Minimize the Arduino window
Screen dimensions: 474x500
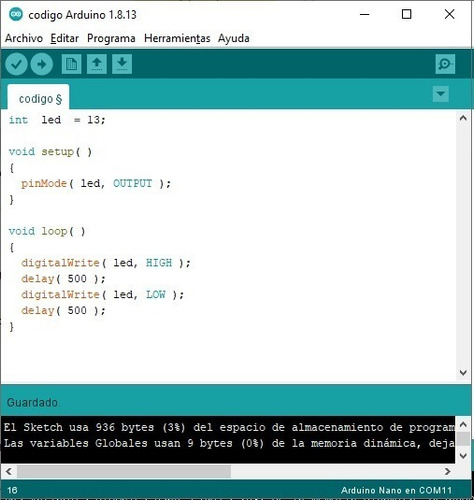pyautogui.click(x=365, y=14)
